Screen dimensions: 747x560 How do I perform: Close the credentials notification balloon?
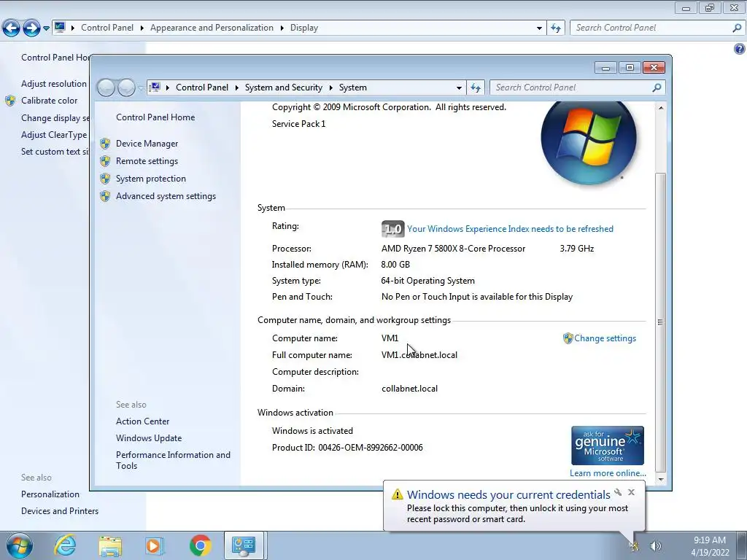[631, 492]
